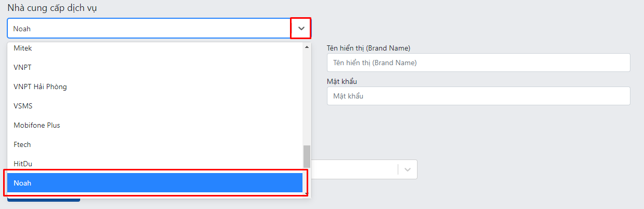The height and width of the screenshot is (209, 644).
Task: Click the Tên hiển thị (Brand Name) field
Action: (x=478, y=63)
